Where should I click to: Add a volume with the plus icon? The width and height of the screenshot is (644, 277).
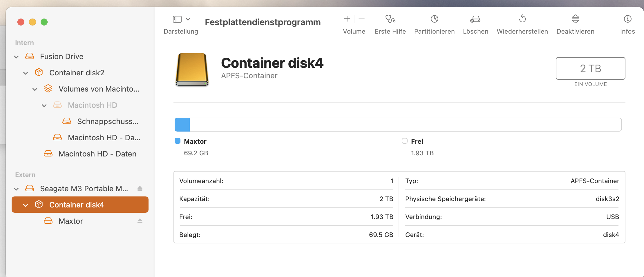pyautogui.click(x=347, y=19)
